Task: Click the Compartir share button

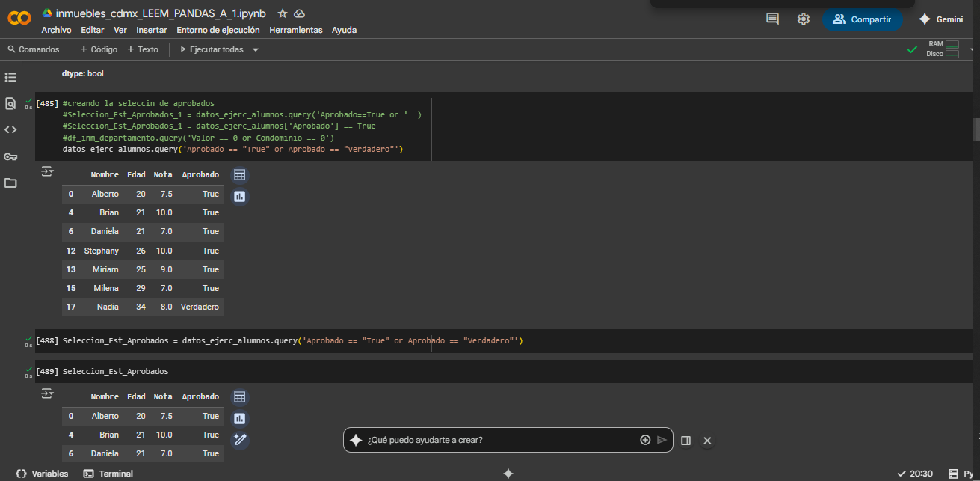Action: 862,19
